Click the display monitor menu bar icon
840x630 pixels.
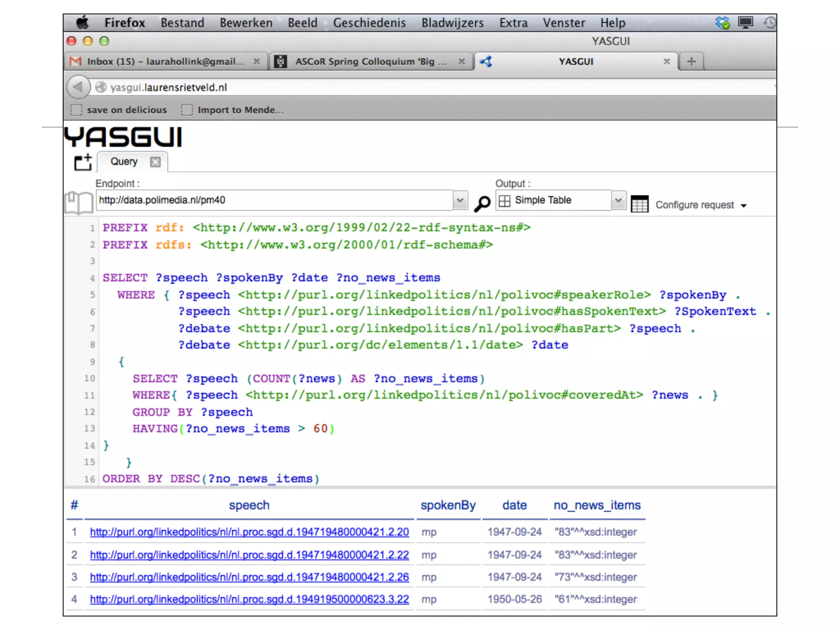tap(745, 23)
